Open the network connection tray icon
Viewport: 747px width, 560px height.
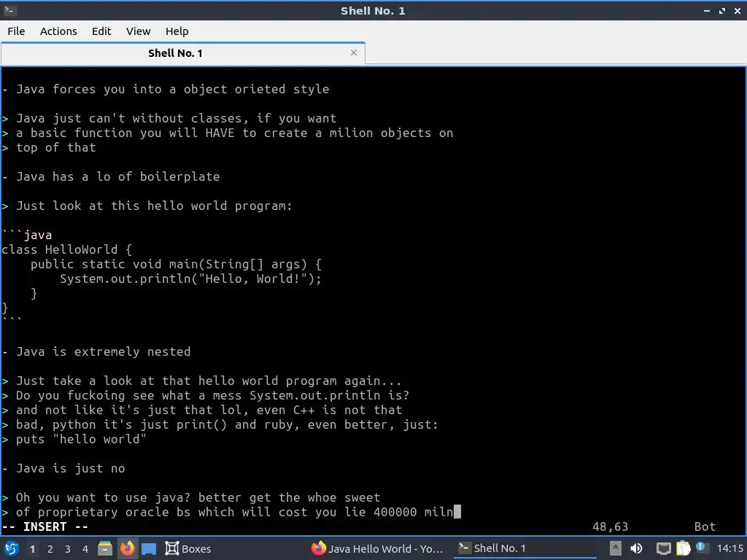point(664,549)
